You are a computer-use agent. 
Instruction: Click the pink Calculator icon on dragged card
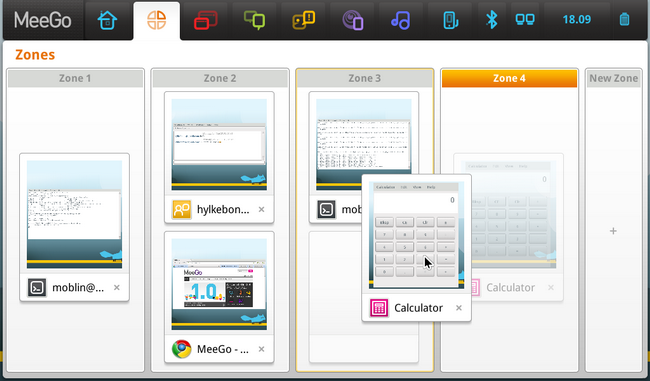click(379, 308)
